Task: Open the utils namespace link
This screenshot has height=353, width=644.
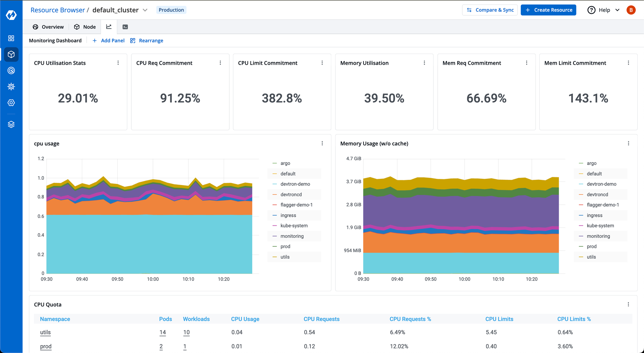Action: coord(45,332)
